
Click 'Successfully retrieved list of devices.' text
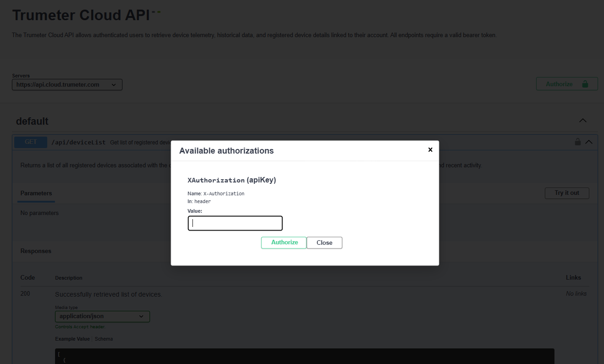[109, 294]
